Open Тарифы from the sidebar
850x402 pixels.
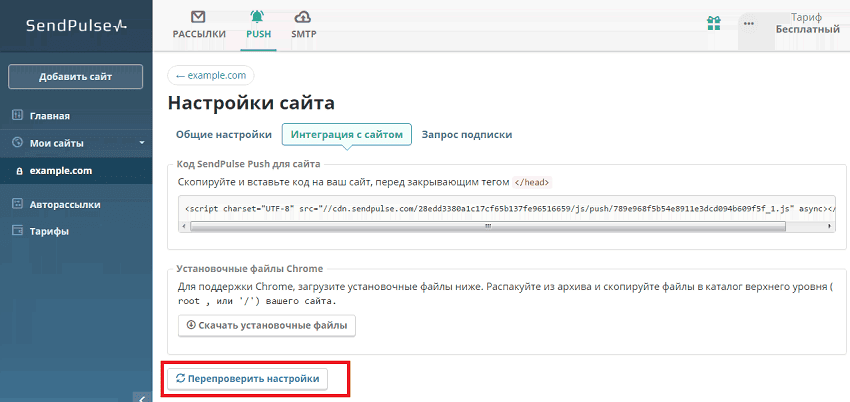(48, 231)
